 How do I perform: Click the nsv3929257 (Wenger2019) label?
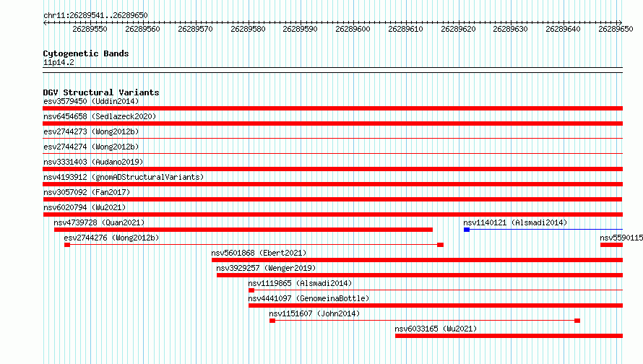pyautogui.click(x=266, y=268)
